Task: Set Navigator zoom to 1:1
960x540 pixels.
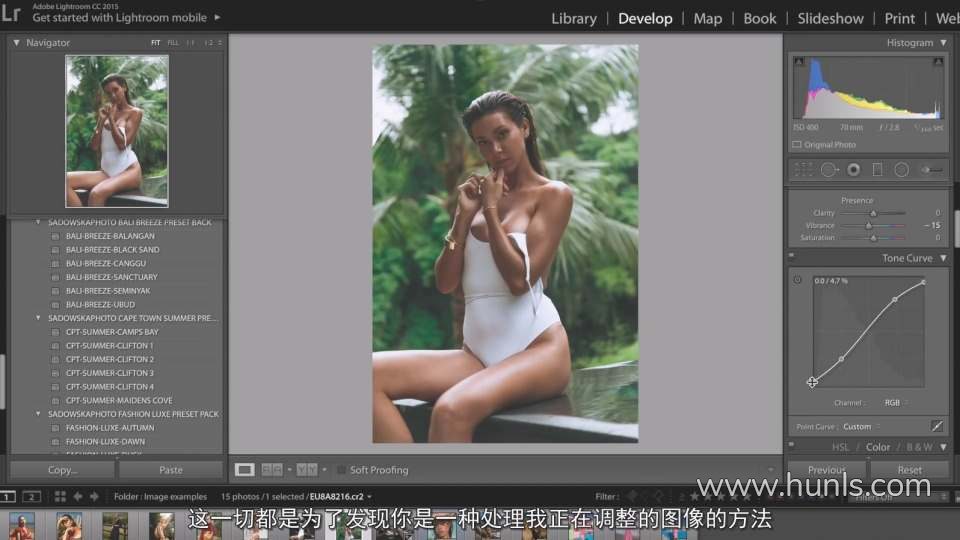Action: point(190,43)
